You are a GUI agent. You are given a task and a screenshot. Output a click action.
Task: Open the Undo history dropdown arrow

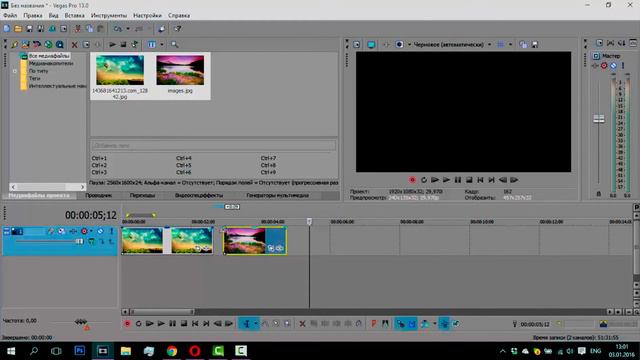click(127, 29)
